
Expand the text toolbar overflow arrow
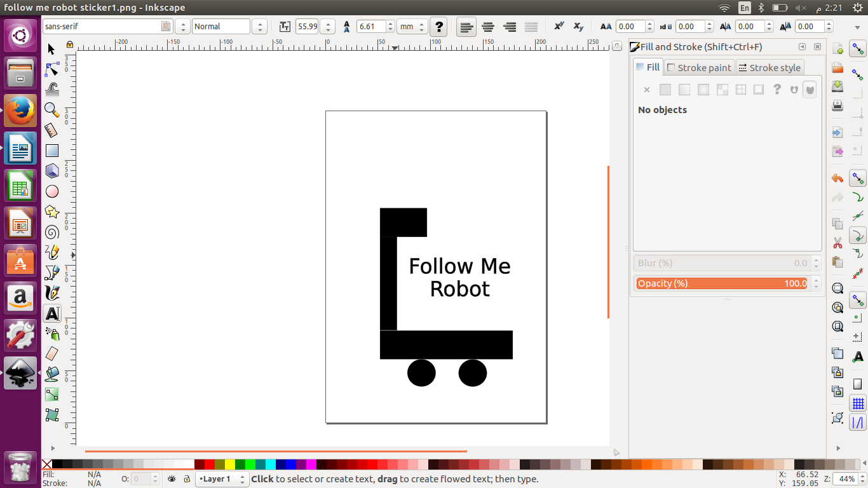pos(858,27)
